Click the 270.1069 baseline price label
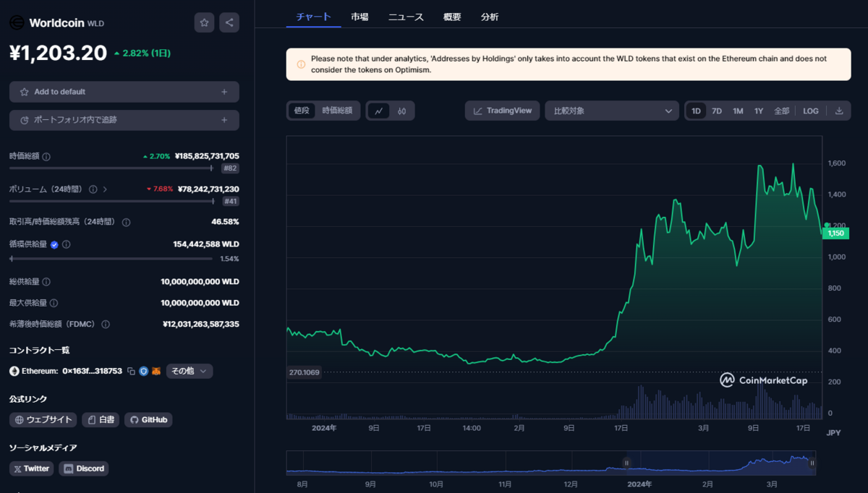This screenshot has width=868, height=493. 304,373
